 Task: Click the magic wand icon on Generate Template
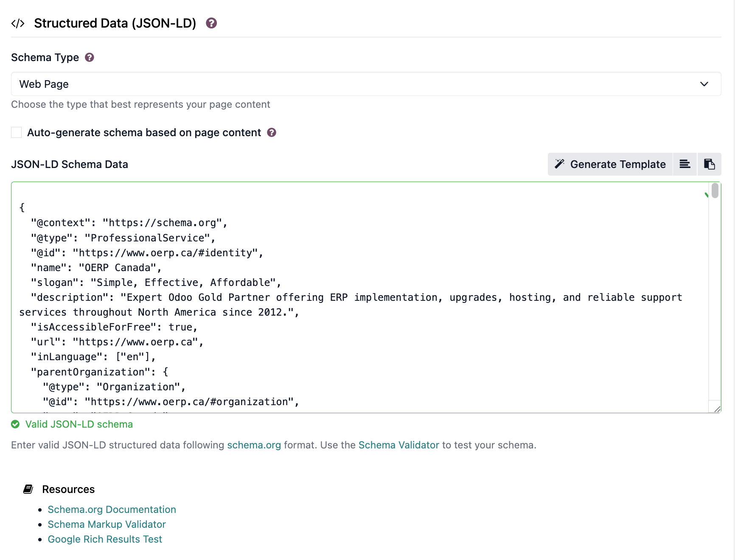tap(560, 164)
